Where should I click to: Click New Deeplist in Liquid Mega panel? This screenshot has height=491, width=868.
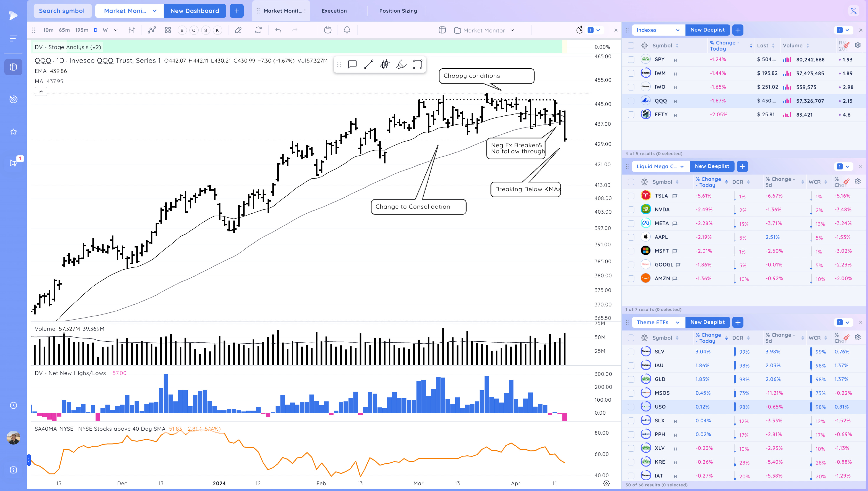pos(712,166)
